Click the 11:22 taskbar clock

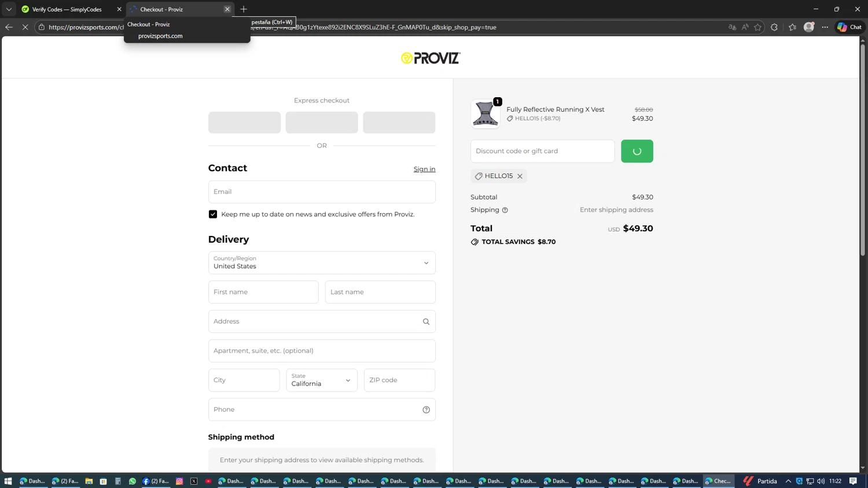pyautogui.click(x=835, y=481)
